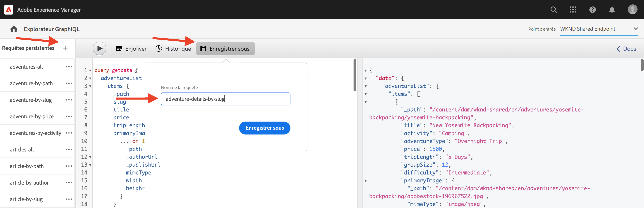644x208 pixels.
Task: Open the user profile avatar
Action: pos(632,9)
